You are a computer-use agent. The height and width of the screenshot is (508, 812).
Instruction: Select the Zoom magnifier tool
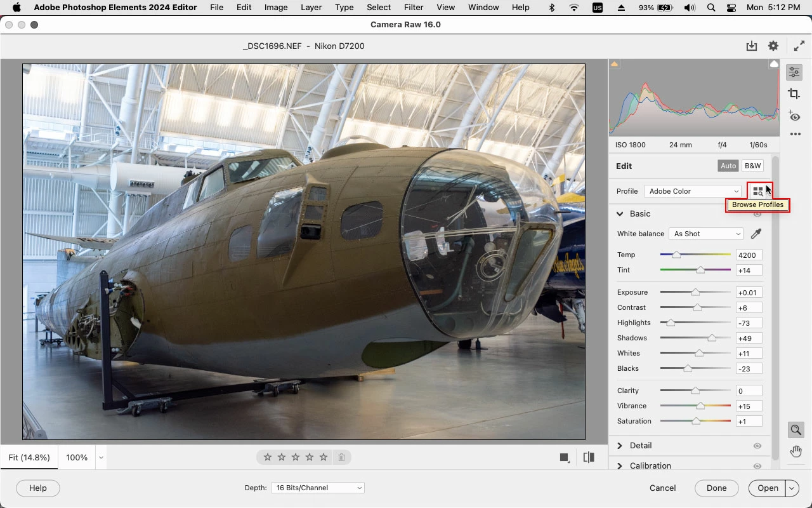[796, 430]
